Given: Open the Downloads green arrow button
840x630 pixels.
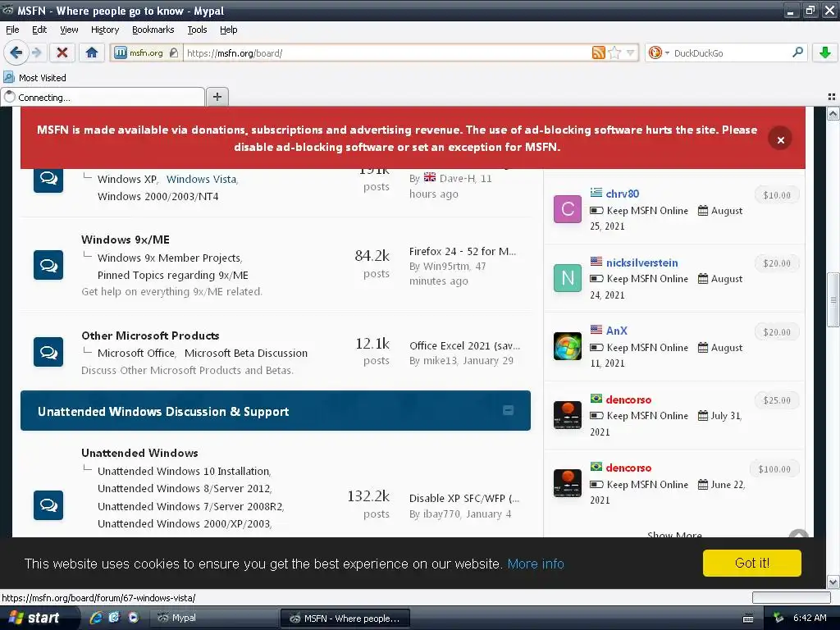Looking at the screenshot, I should pyautogui.click(x=825, y=52).
